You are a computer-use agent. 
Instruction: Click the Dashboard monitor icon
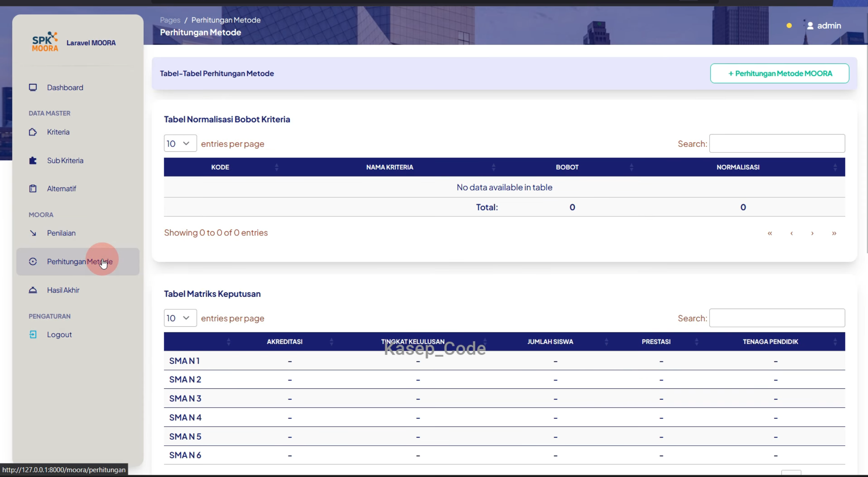click(x=33, y=88)
